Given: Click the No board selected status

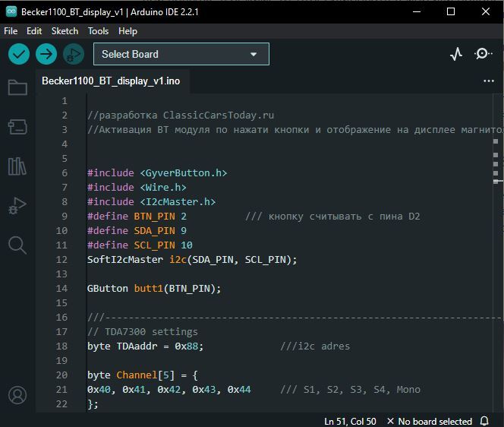Looking at the screenshot, I should click(429, 421).
